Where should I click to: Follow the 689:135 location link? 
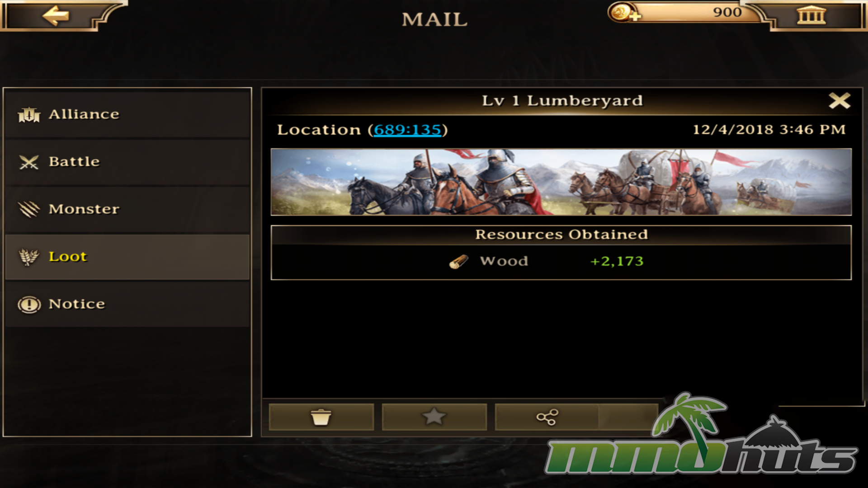407,130
